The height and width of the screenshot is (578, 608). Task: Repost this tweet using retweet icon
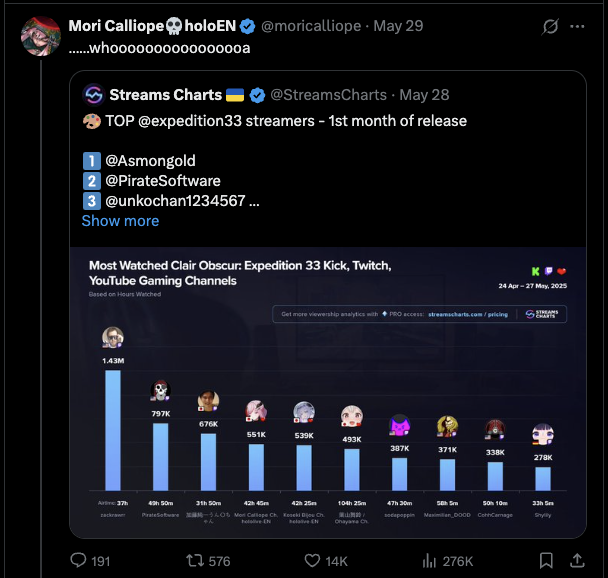tap(195, 561)
